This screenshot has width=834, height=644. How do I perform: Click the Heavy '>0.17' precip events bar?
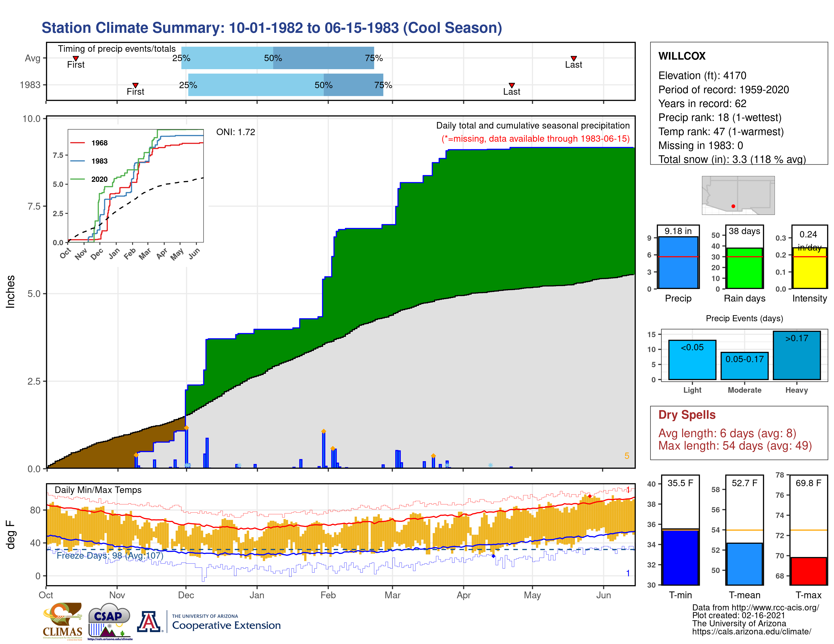coord(797,355)
